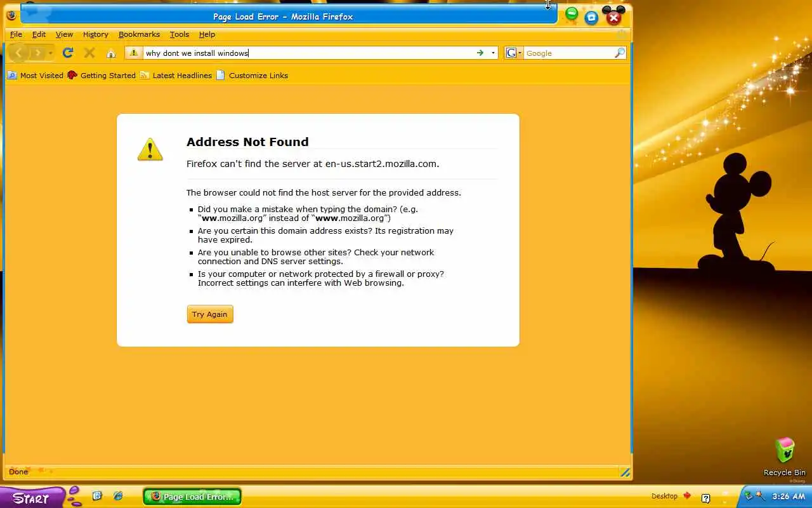Click the Address Not Found heading
The image size is (812, 508).
[x=247, y=142]
